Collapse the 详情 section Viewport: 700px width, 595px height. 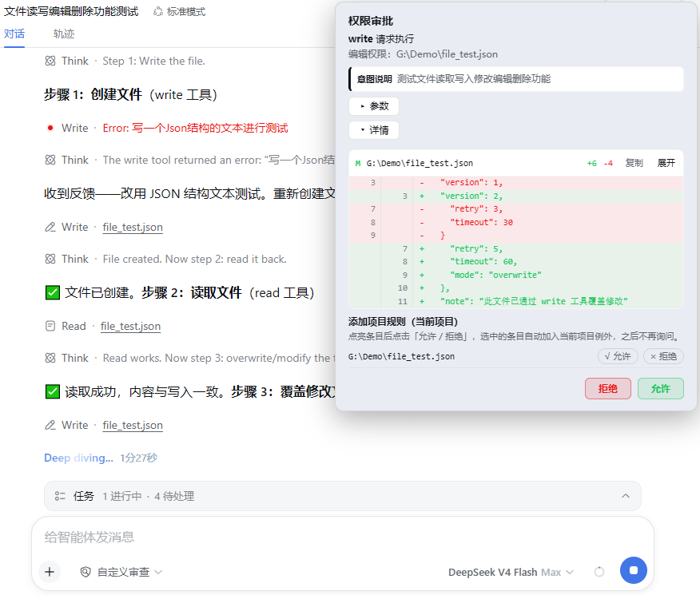(374, 130)
